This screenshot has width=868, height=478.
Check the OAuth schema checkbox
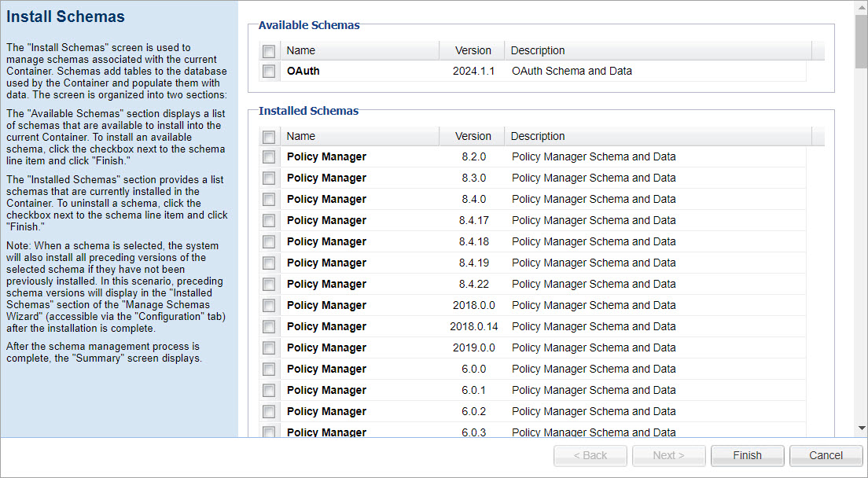click(269, 72)
